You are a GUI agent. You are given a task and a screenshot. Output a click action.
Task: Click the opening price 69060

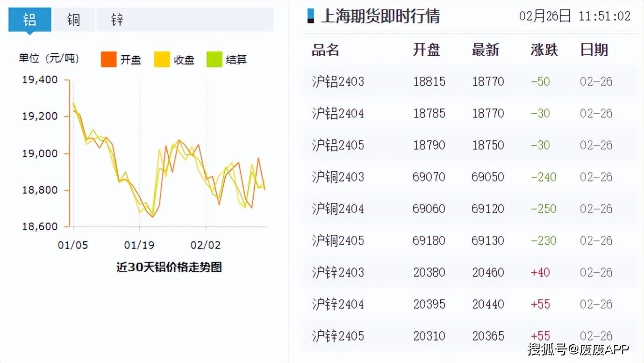click(x=429, y=209)
